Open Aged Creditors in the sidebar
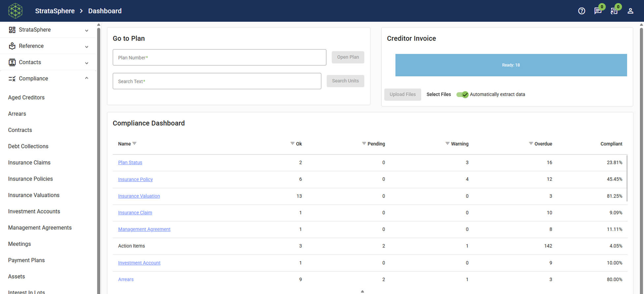This screenshot has height=294, width=644. pos(26,97)
